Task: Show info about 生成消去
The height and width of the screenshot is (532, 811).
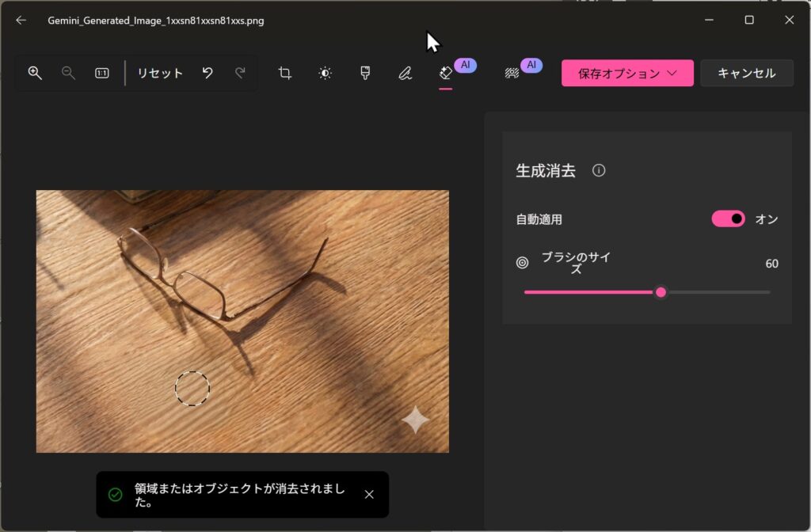Action: tap(599, 170)
